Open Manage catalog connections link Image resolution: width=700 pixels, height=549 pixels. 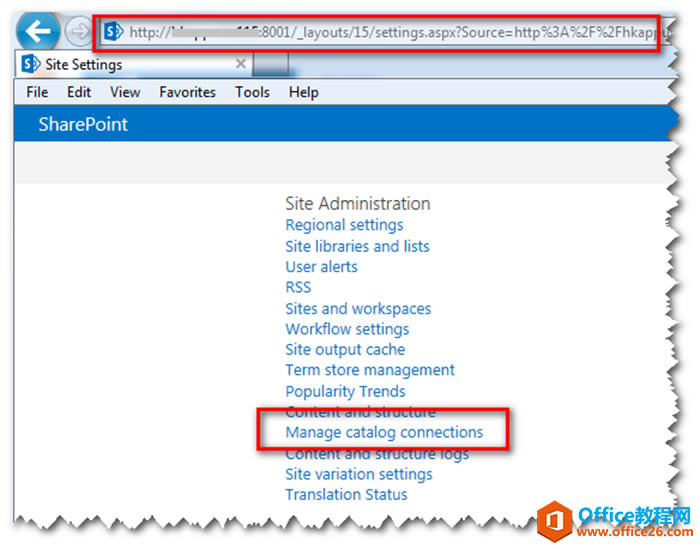coord(384,432)
